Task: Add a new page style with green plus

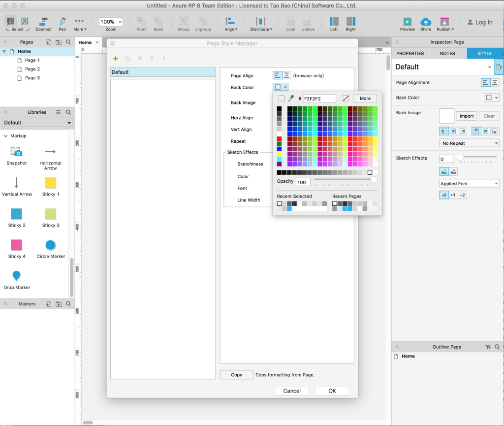Action: click(x=115, y=59)
